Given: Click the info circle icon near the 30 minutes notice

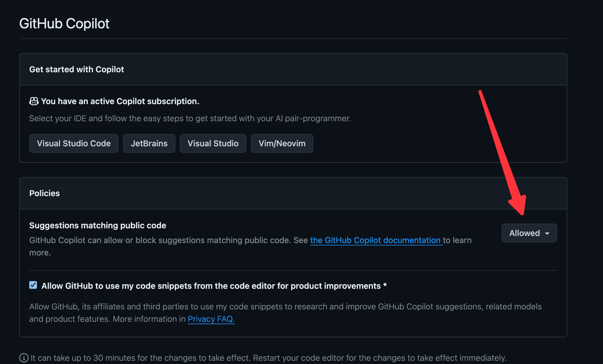Looking at the screenshot, I should pos(24,358).
